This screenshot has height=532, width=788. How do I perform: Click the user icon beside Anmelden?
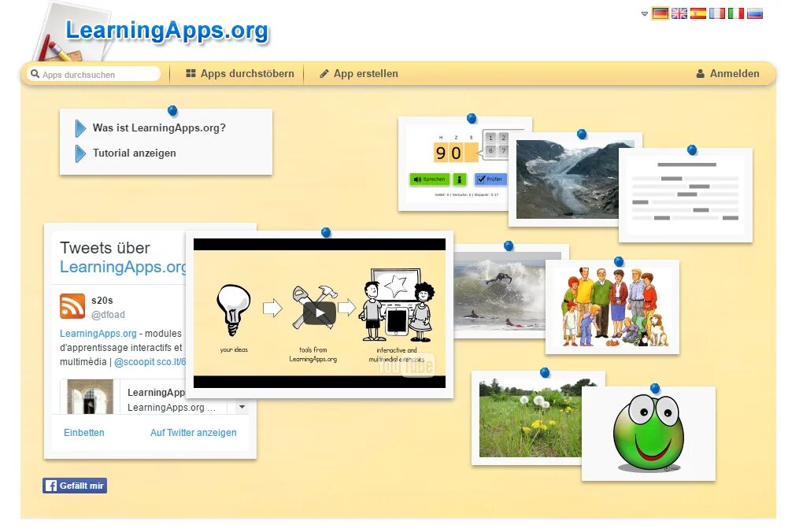(x=700, y=74)
